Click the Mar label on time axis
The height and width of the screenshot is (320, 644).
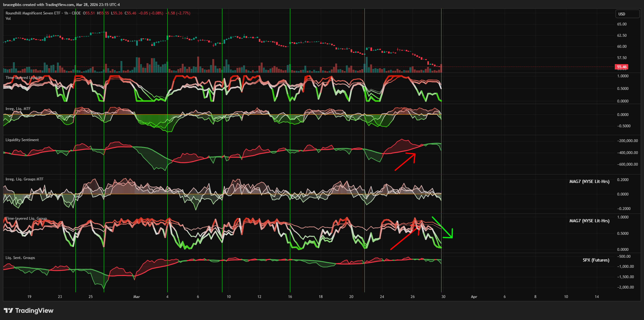click(136, 297)
